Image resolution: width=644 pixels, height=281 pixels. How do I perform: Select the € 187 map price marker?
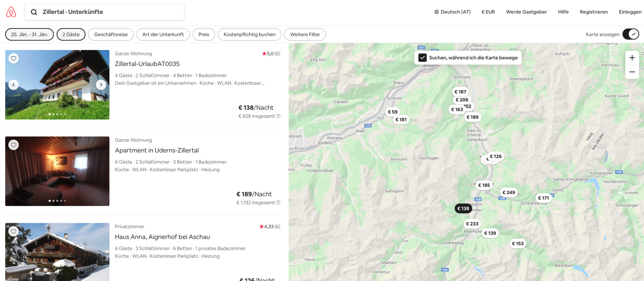pos(460,92)
